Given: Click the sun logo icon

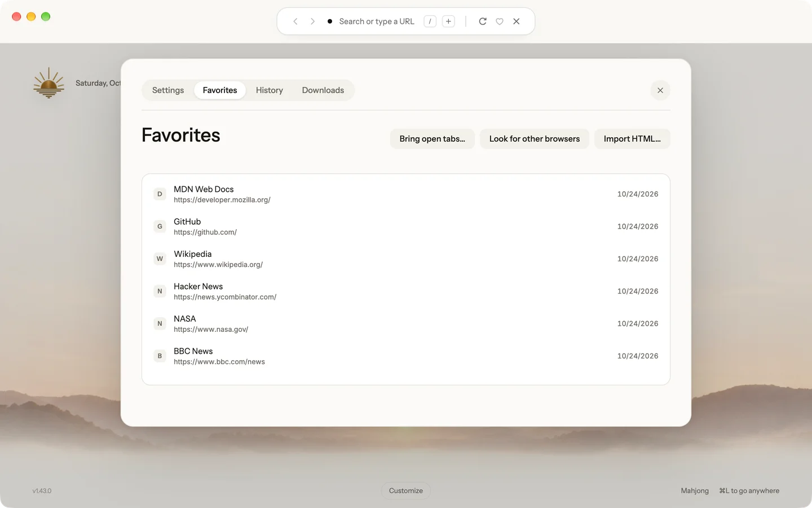Looking at the screenshot, I should coord(48,83).
